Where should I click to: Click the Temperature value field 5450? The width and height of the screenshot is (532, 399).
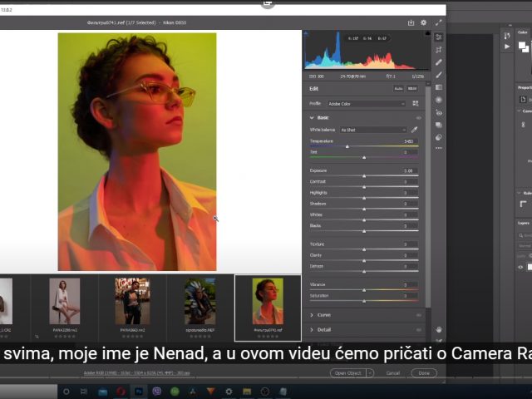coord(409,141)
